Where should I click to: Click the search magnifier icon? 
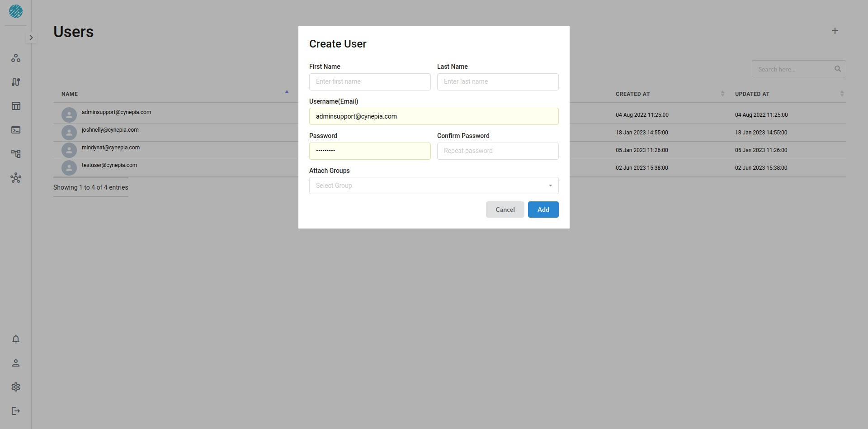point(838,69)
